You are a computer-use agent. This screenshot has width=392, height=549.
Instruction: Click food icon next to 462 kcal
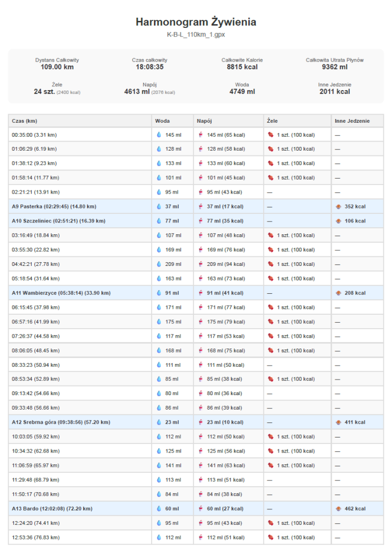338,508
